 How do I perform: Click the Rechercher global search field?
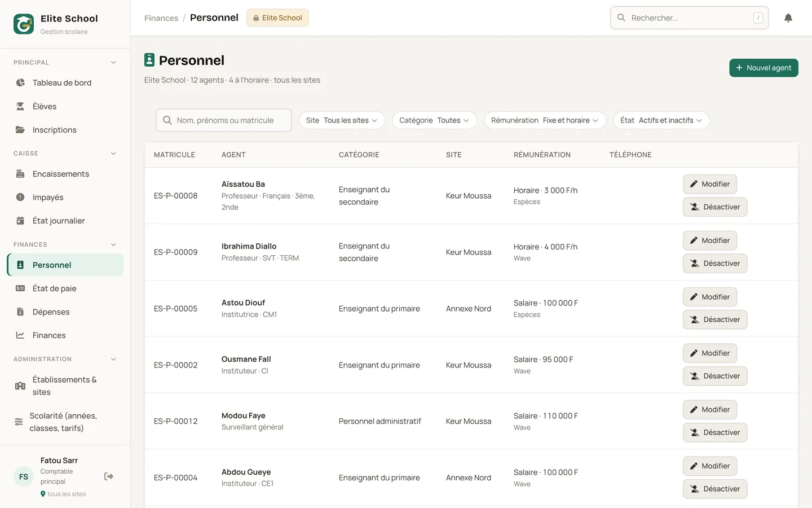click(x=690, y=18)
